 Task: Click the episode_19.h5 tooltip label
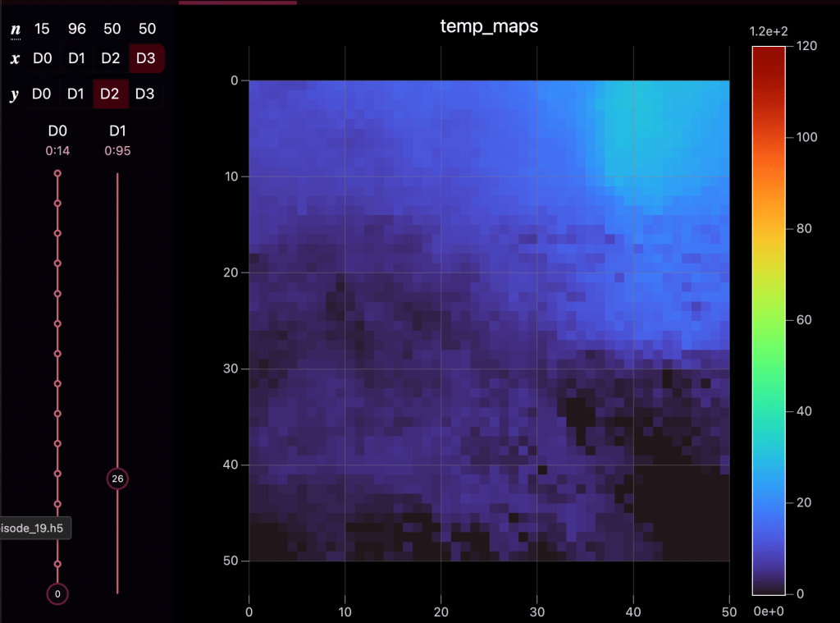(x=34, y=528)
